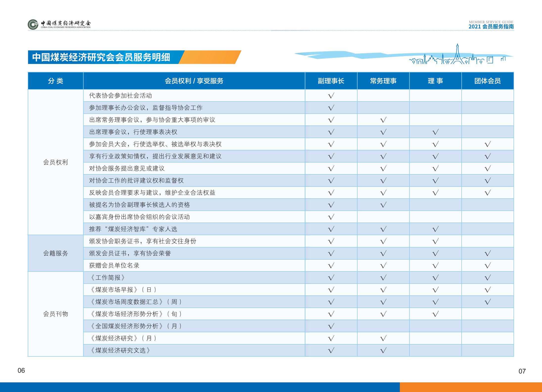The height and width of the screenshot is (392, 542).
Task: Click 团体会员 checkmark for 获赠会员单位名录 row
Action: [x=488, y=266]
